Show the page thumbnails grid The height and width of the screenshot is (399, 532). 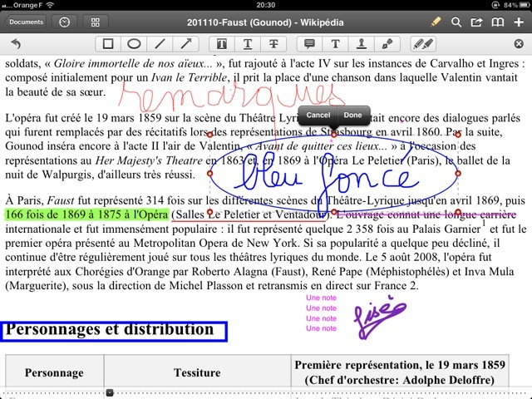click(96, 22)
